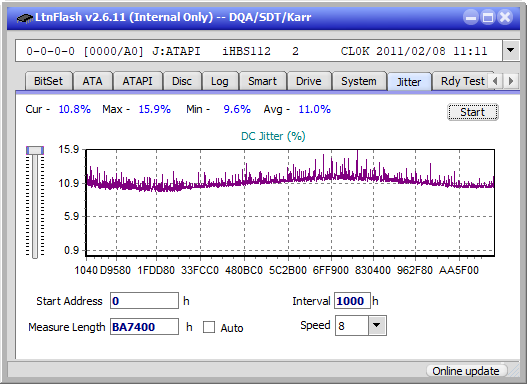Select the Disc tab

pyautogui.click(x=182, y=81)
